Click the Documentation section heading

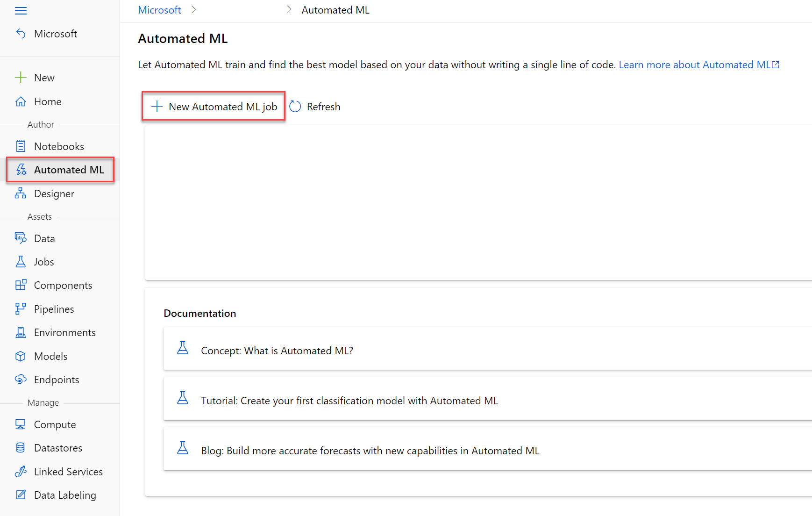click(x=200, y=313)
